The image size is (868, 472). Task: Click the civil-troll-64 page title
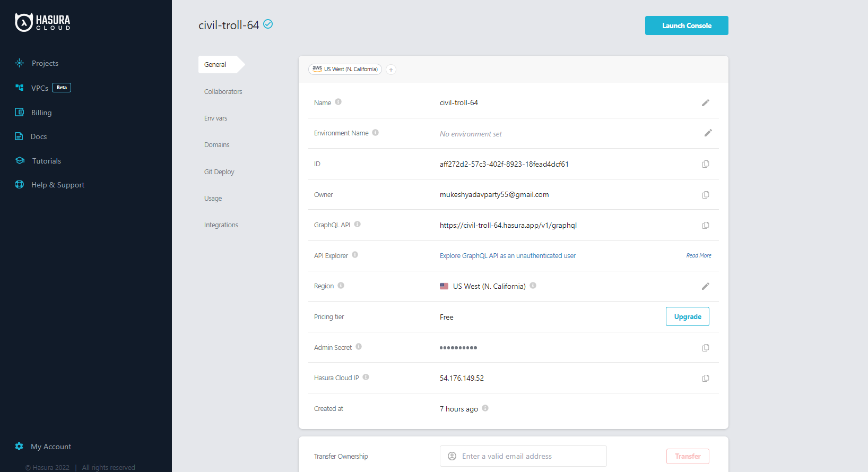click(229, 25)
